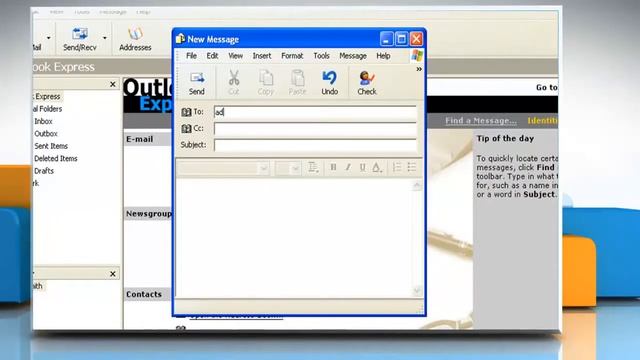This screenshot has width=640, height=360.
Task: Send the new message
Action: [x=197, y=83]
